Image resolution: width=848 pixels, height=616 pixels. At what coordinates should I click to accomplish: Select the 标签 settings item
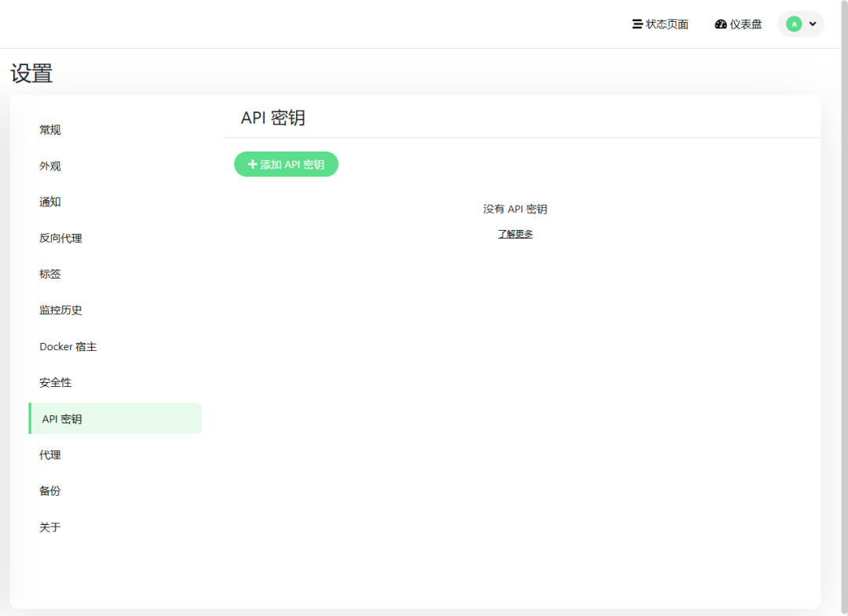[50, 275]
